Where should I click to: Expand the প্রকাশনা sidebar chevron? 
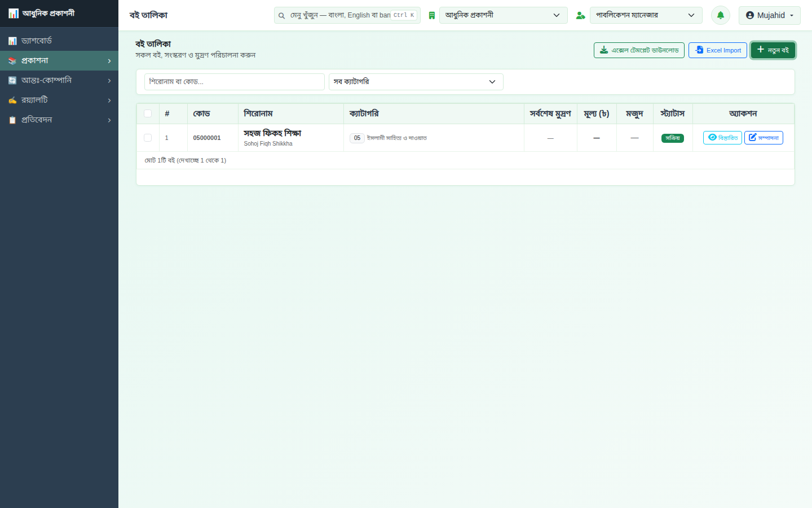tap(109, 61)
